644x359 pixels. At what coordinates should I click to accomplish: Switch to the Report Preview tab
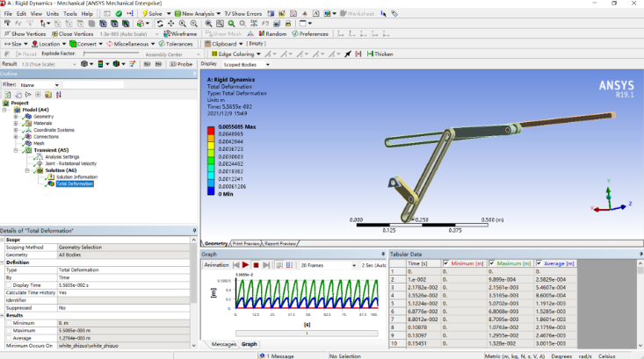(279, 244)
